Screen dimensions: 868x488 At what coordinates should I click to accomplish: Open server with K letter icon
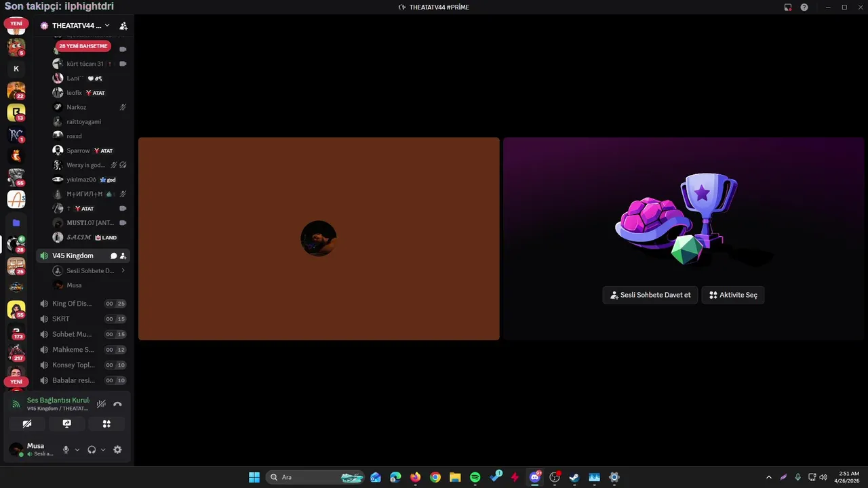click(16, 68)
